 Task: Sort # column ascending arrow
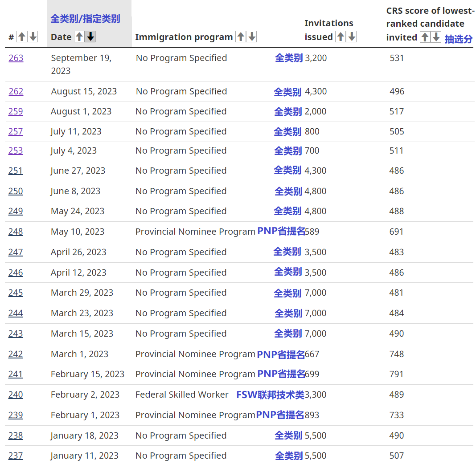(22, 37)
